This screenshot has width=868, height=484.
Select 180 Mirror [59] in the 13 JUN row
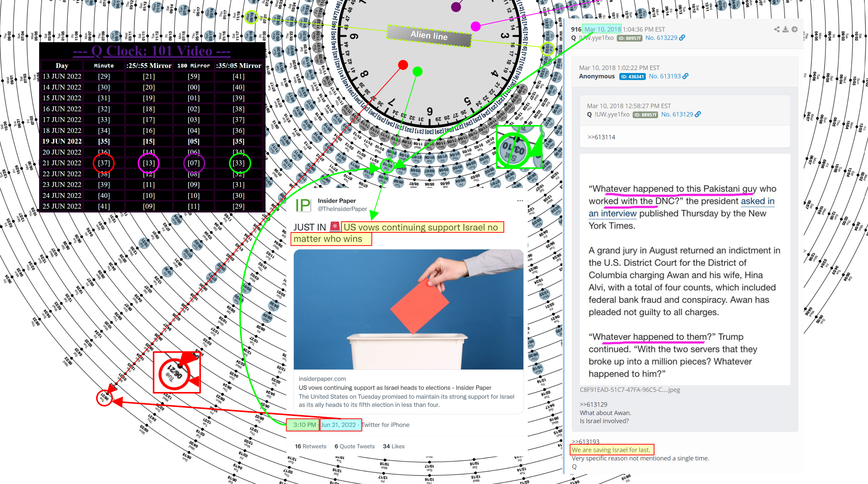pyautogui.click(x=193, y=76)
